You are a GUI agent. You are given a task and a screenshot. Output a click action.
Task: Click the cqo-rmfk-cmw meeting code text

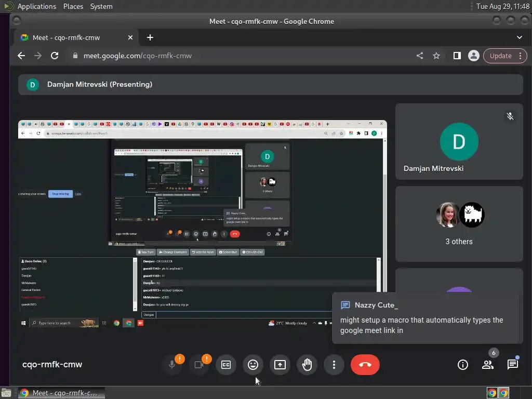click(x=52, y=364)
